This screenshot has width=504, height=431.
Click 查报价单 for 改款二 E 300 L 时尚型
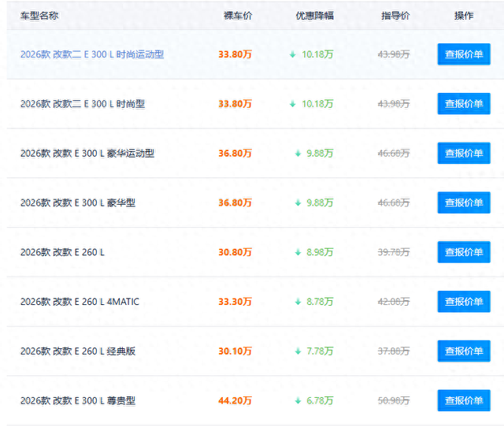(464, 103)
